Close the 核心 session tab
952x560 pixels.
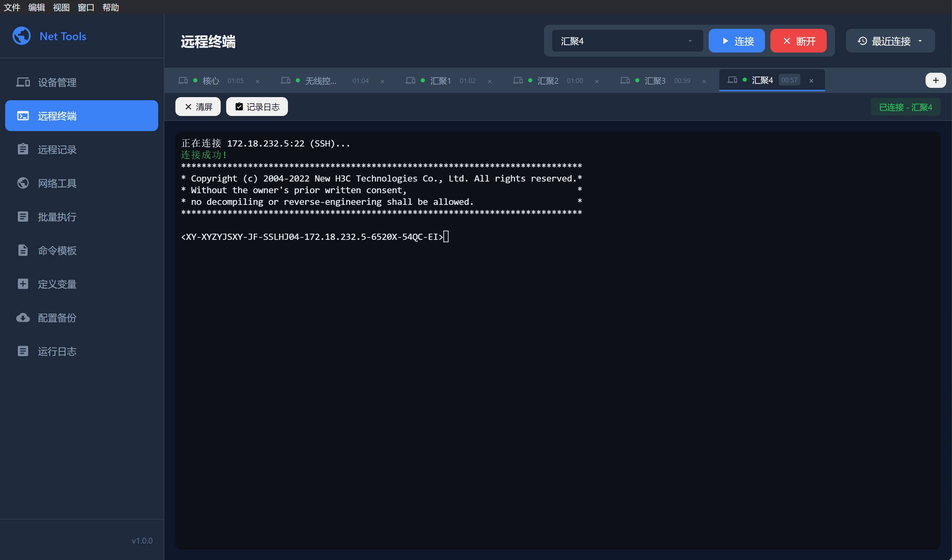click(x=258, y=81)
